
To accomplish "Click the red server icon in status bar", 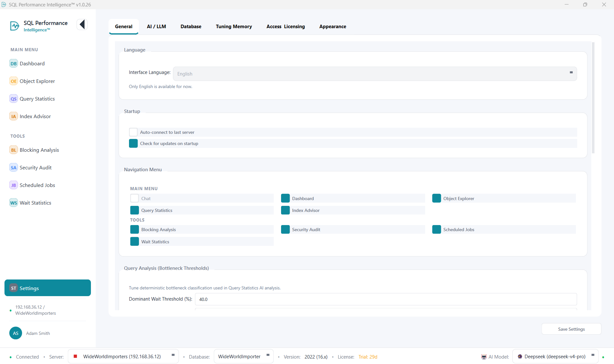I will (x=75, y=356).
